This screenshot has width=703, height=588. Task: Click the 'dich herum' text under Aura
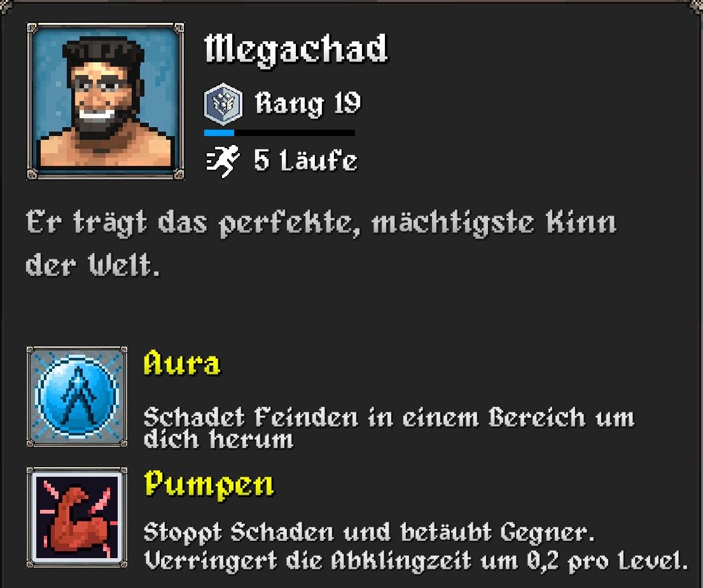[x=218, y=439]
